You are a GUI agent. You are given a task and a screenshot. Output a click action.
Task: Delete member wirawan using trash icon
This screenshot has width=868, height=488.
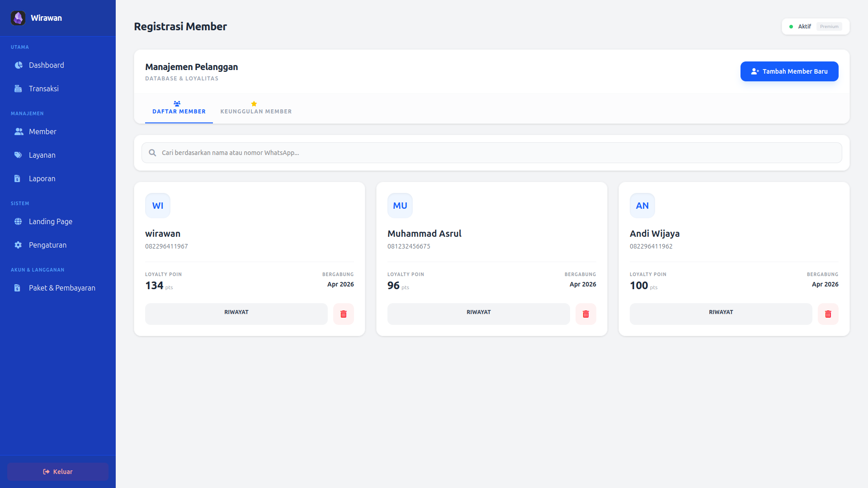click(344, 314)
